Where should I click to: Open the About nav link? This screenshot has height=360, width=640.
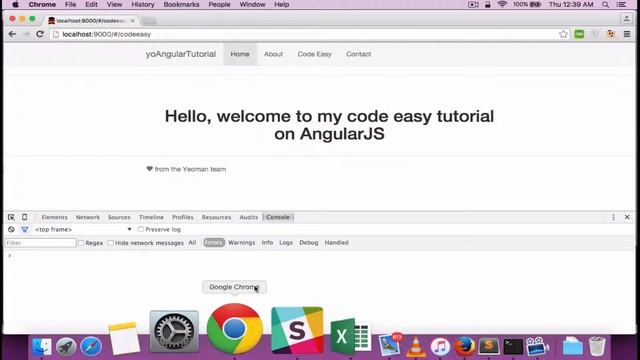[x=273, y=54]
